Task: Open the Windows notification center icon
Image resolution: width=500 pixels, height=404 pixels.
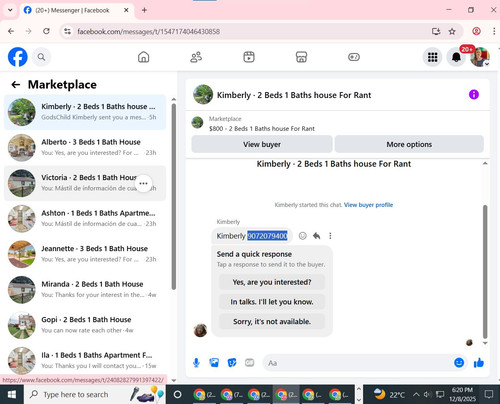Action: tap(489, 395)
